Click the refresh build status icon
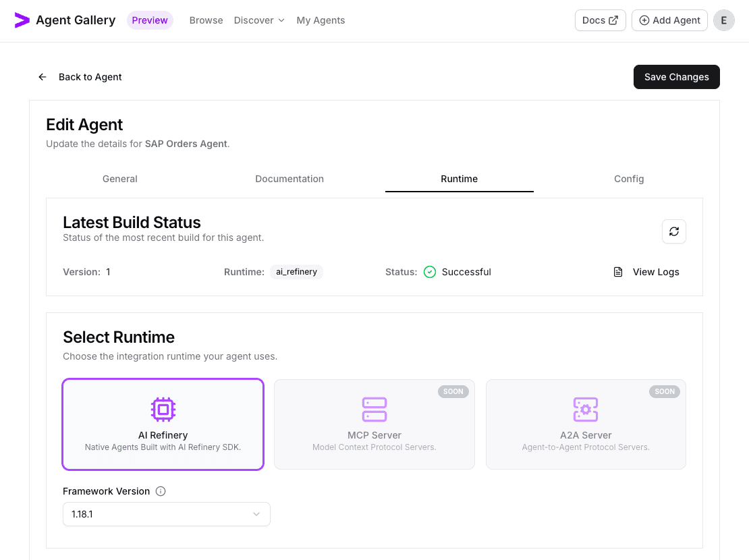 click(x=673, y=231)
